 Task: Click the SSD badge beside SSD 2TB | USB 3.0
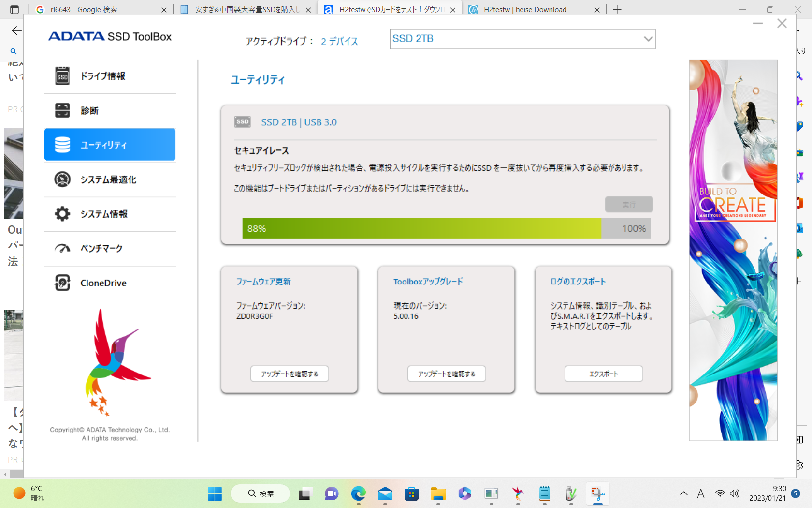tap(243, 122)
